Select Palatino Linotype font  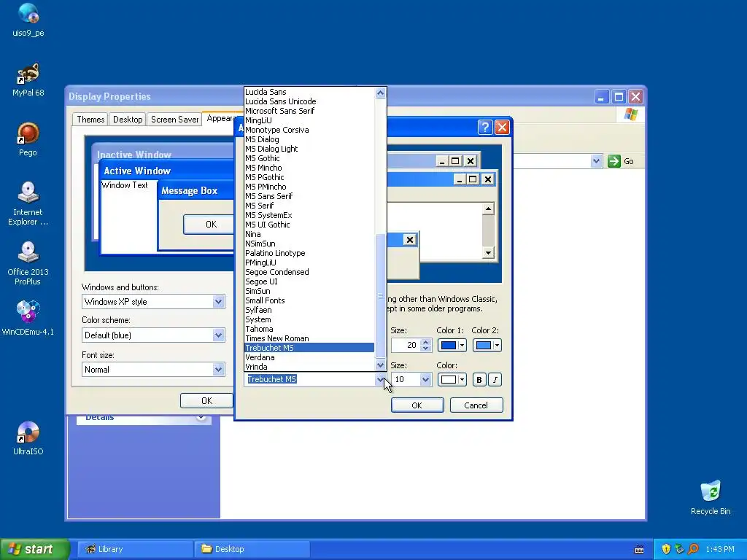pyautogui.click(x=309, y=253)
